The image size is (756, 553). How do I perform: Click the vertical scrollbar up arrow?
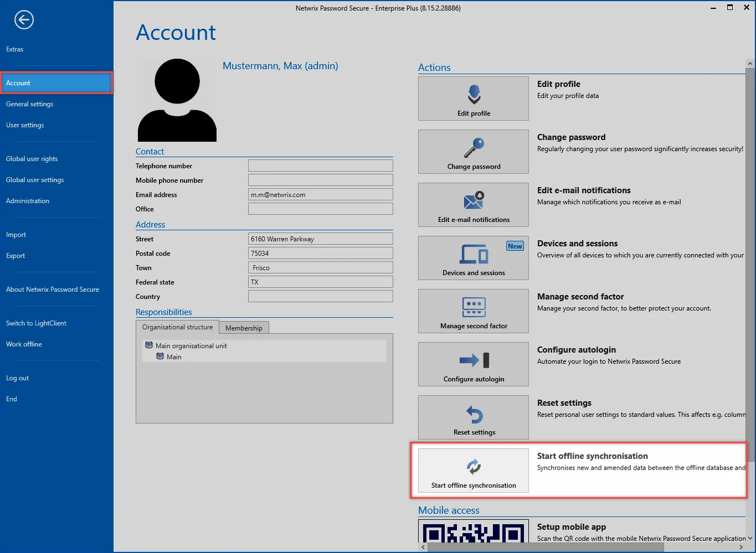[750, 64]
